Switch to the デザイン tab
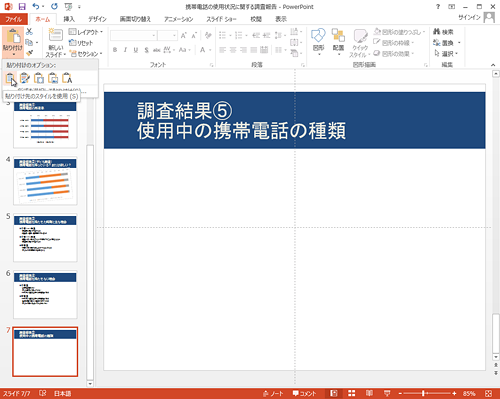Viewport: 500px width, 399px height. coord(97,19)
